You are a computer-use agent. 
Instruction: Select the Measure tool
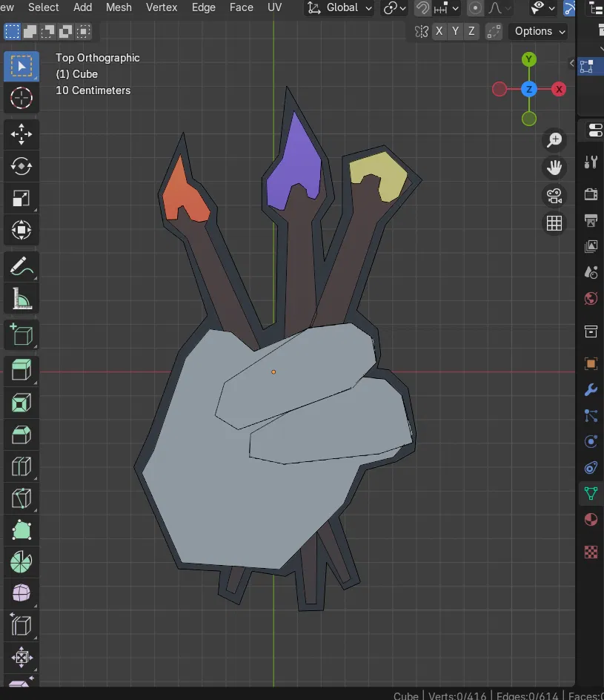pyautogui.click(x=21, y=299)
